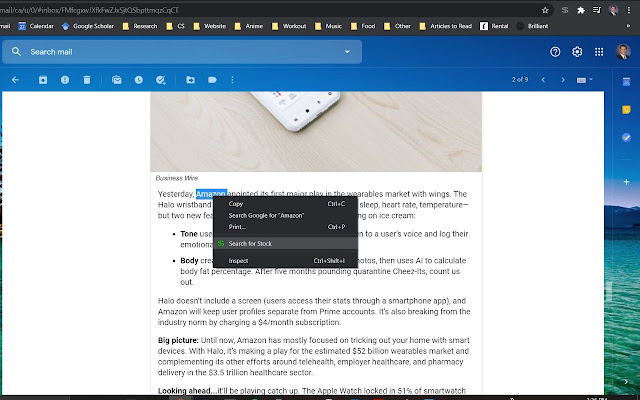This screenshot has width=640, height=400.
Task: Click the smartphone image in the email
Action: click(x=316, y=131)
